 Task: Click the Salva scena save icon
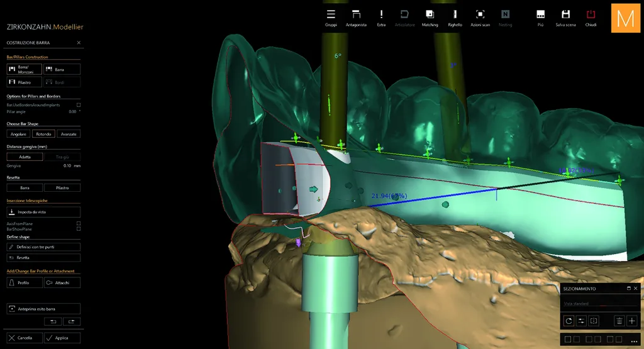click(x=565, y=18)
